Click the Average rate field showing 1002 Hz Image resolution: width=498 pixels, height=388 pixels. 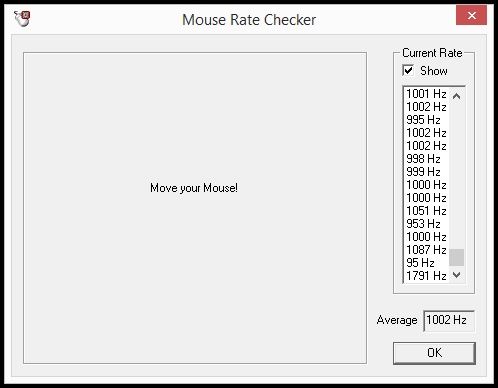[x=449, y=320]
